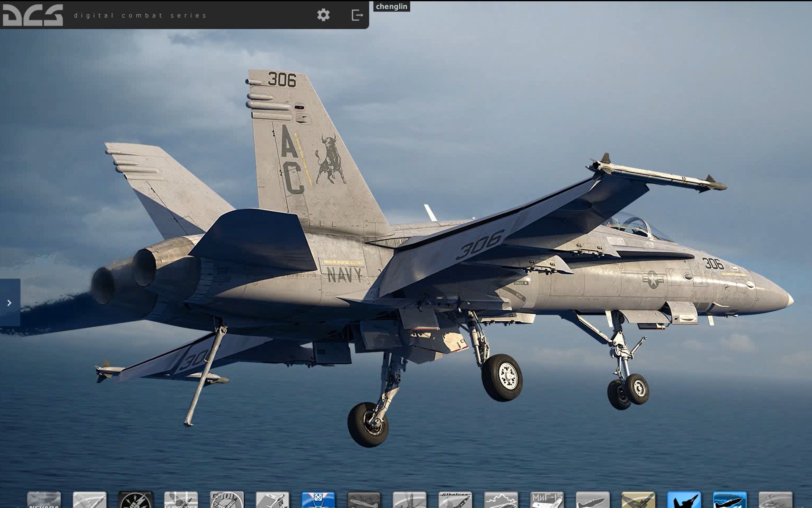The image size is (812, 508).
Task: Select the Albatros L-39 module icon
Action: click(455, 500)
